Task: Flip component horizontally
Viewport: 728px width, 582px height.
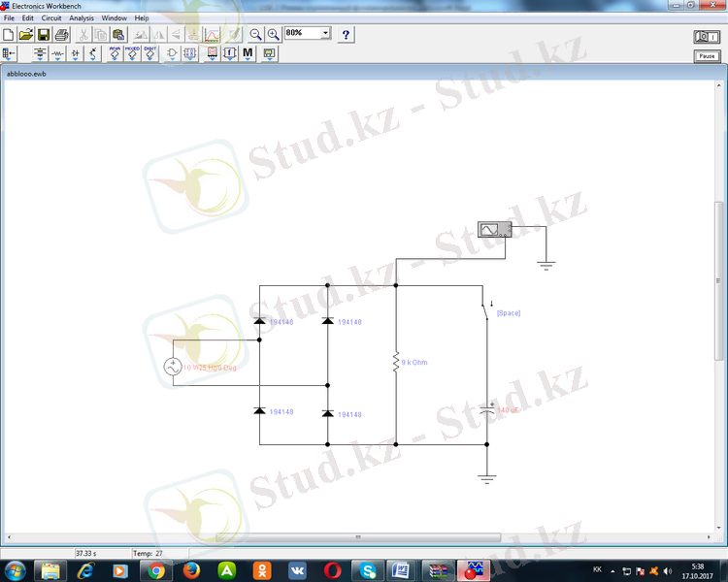Action: [x=158, y=35]
